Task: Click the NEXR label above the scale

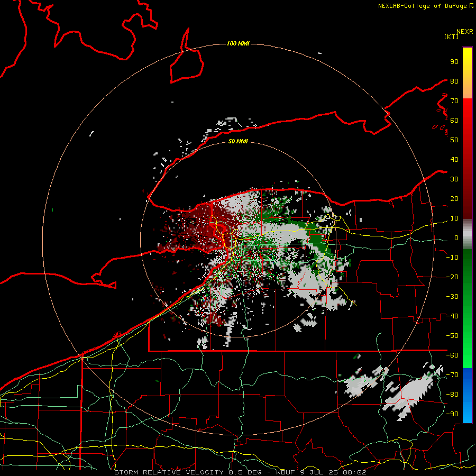Action: [465, 32]
